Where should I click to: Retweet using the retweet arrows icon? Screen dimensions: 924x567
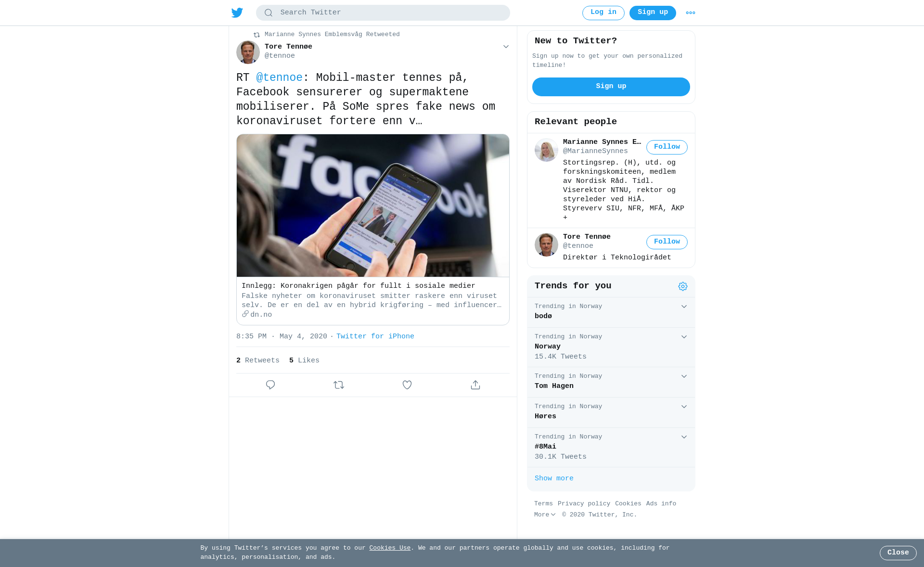[339, 385]
